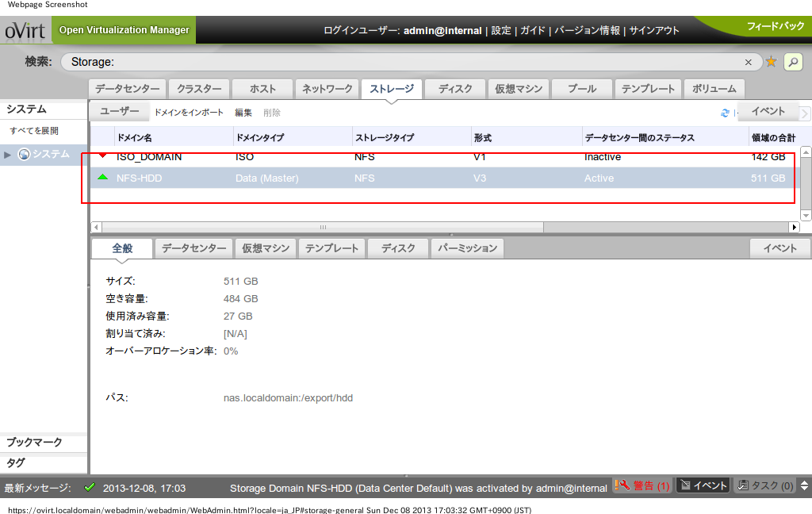Clear the search field via the X icon
This screenshot has height=514, width=812.
pos(749,61)
